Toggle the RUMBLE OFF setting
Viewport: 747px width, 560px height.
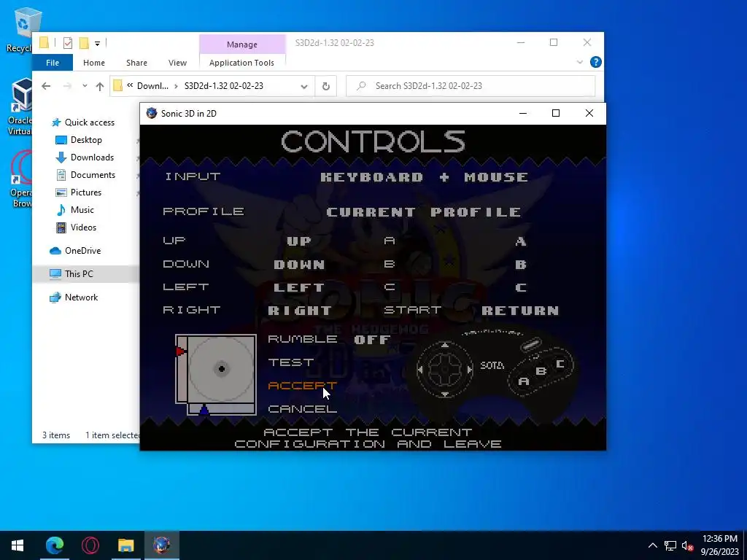(x=329, y=339)
